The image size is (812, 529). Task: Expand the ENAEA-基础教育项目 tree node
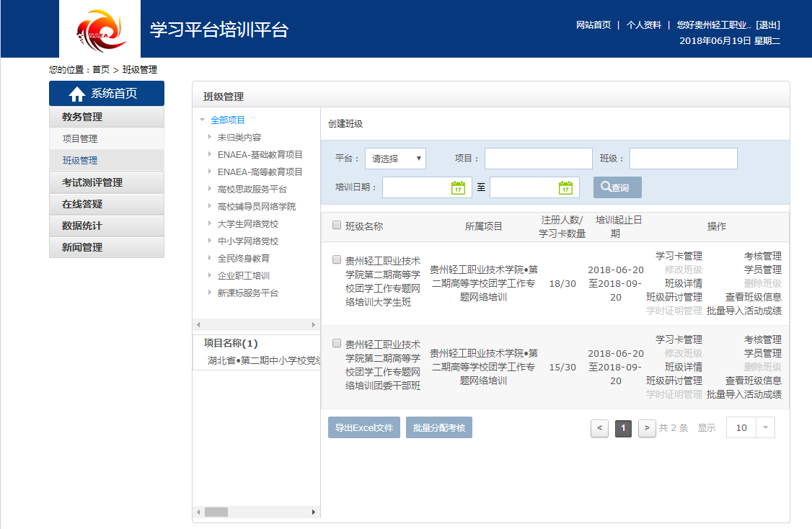pos(210,154)
